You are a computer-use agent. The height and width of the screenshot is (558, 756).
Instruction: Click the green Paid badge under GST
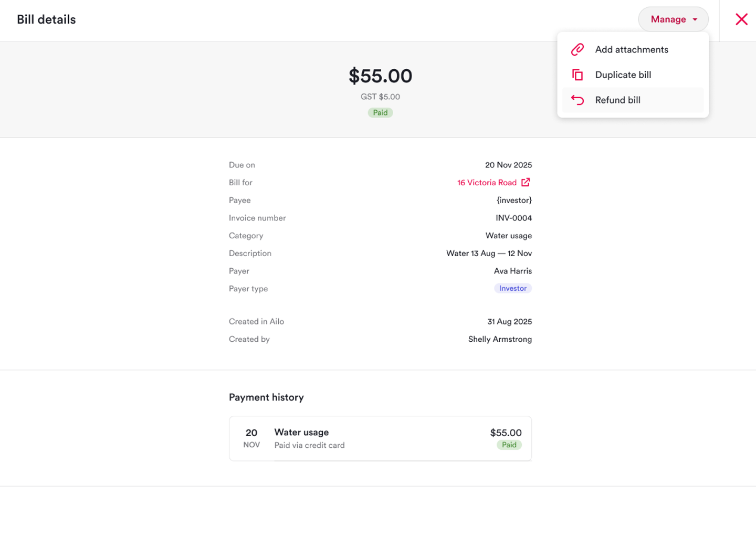coord(380,113)
